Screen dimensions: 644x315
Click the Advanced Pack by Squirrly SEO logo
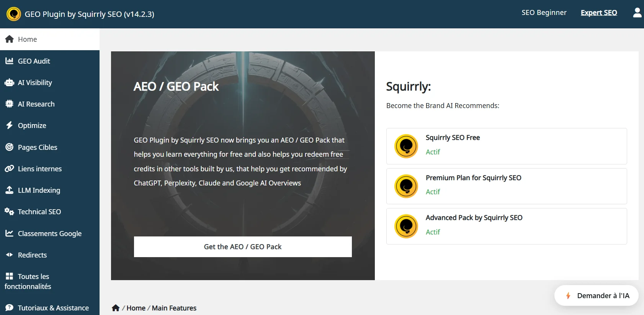point(406,226)
